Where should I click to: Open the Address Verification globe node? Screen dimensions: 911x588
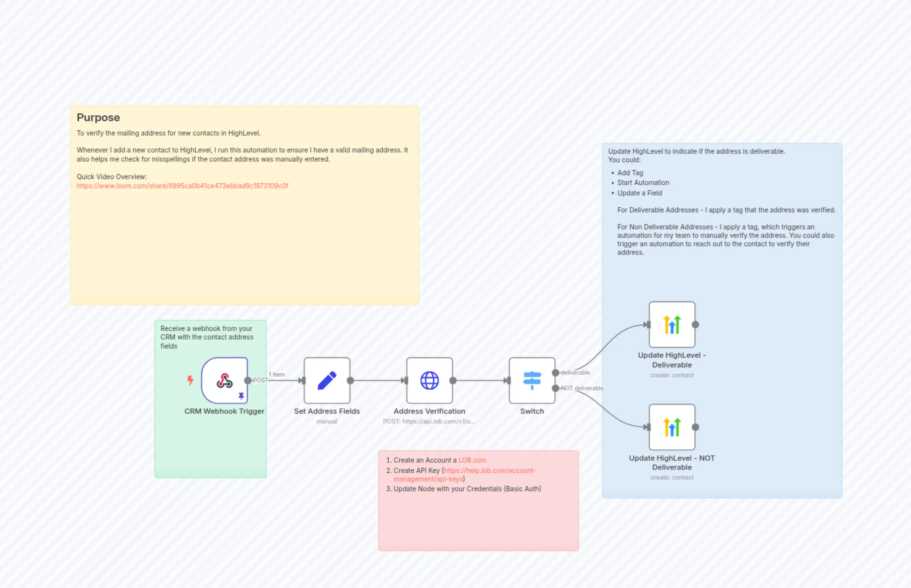[430, 380]
